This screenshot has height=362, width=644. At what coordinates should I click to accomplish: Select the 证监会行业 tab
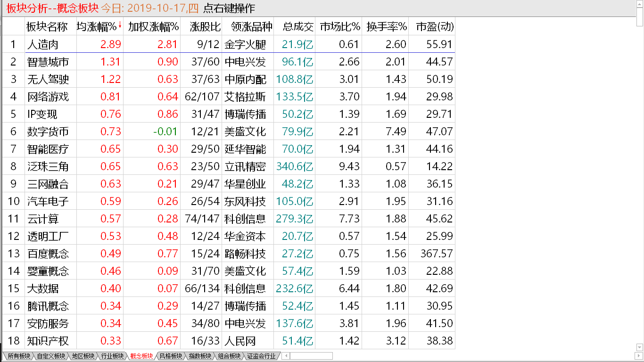261,356
